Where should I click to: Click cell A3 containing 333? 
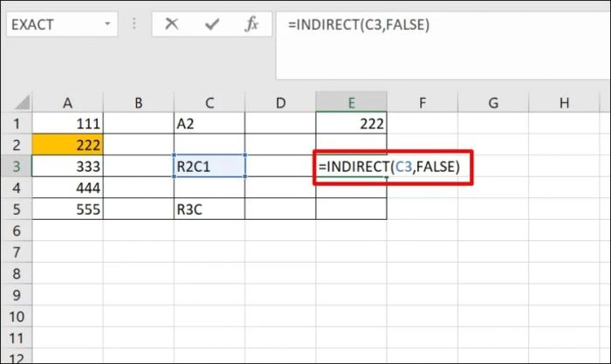tap(68, 167)
